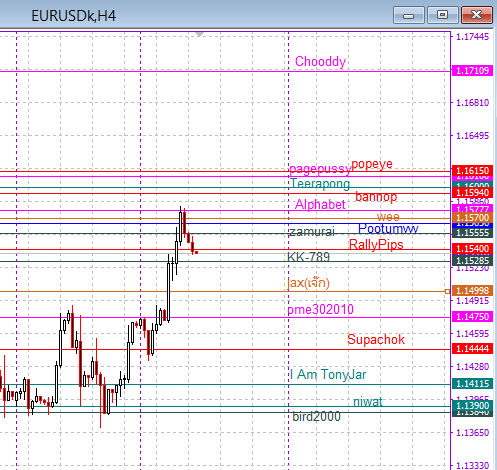Select the jax label text
Screen dimensions: 497x470
pyautogui.click(x=308, y=283)
